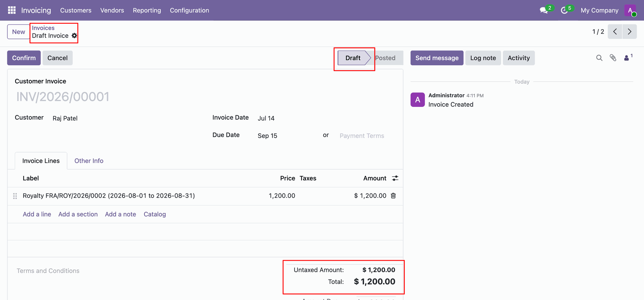Click the Amount column header
The width and height of the screenshot is (644, 300).
375,178
